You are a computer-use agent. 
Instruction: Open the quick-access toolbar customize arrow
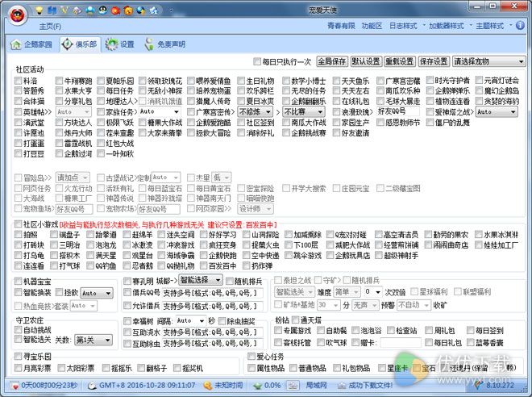[171, 10]
